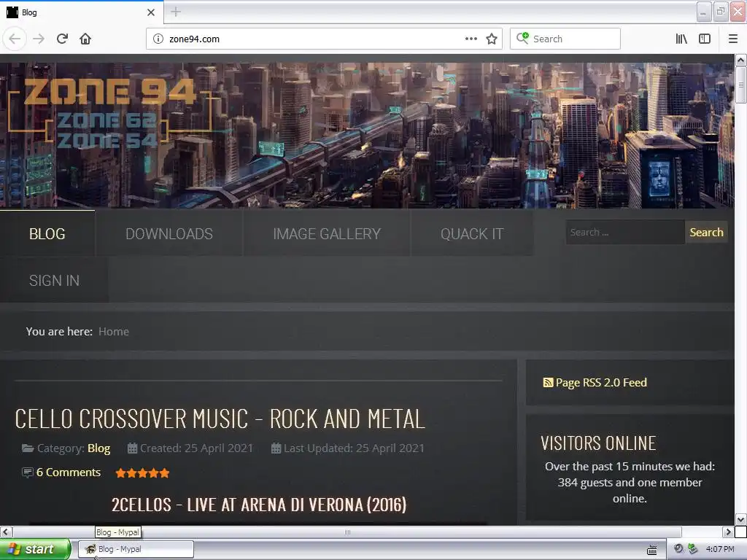Click the taskbar keyboard icon
Image resolution: width=747 pixels, height=560 pixels.
tap(651, 550)
